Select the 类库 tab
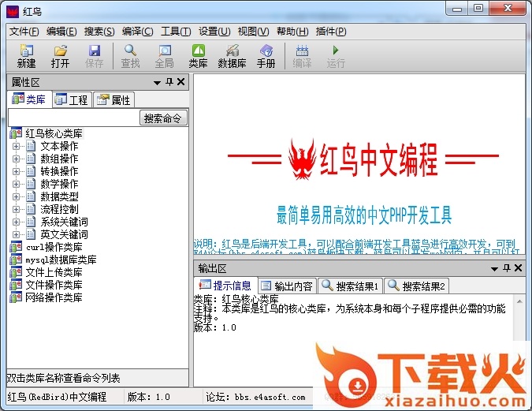This screenshot has height=411, width=532. tap(29, 99)
